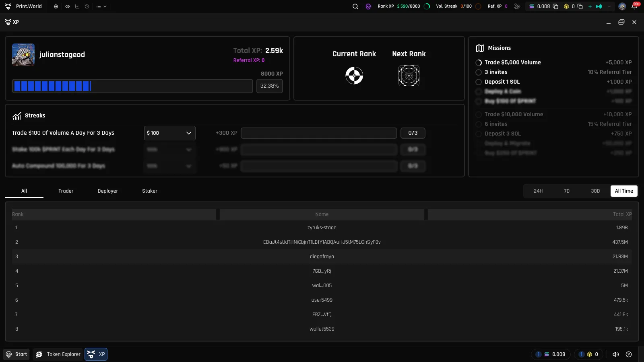Viewport: 644px width, 362px height.
Task: Select the Deposit 3 SOL mission radio
Action: click(x=479, y=134)
